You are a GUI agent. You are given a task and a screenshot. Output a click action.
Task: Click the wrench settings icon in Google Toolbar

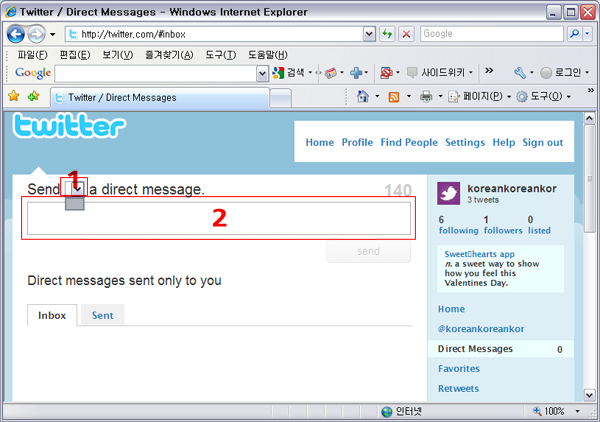tap(520, 73)
